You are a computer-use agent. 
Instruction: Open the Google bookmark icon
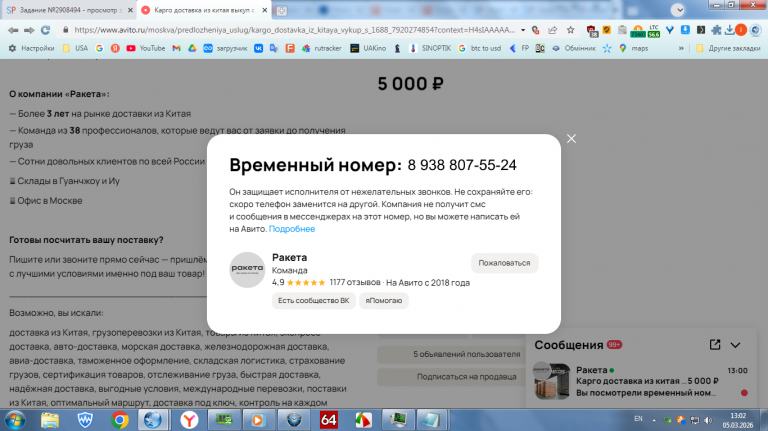99,48
